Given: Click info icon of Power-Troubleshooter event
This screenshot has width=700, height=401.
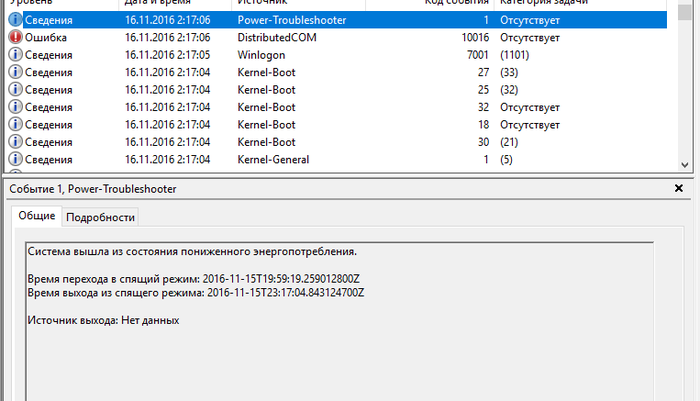Looking at the screenshot, I should pos(15,20).
